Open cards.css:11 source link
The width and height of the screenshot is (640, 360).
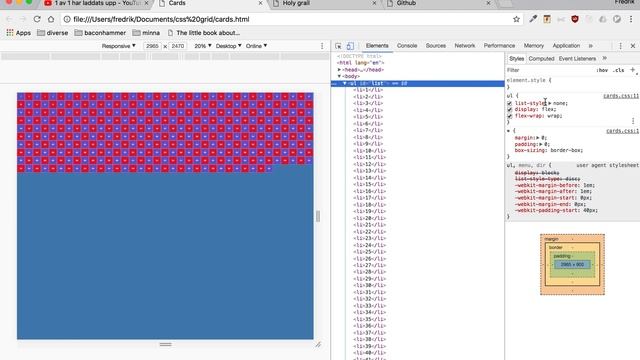(x=621, y=96)
